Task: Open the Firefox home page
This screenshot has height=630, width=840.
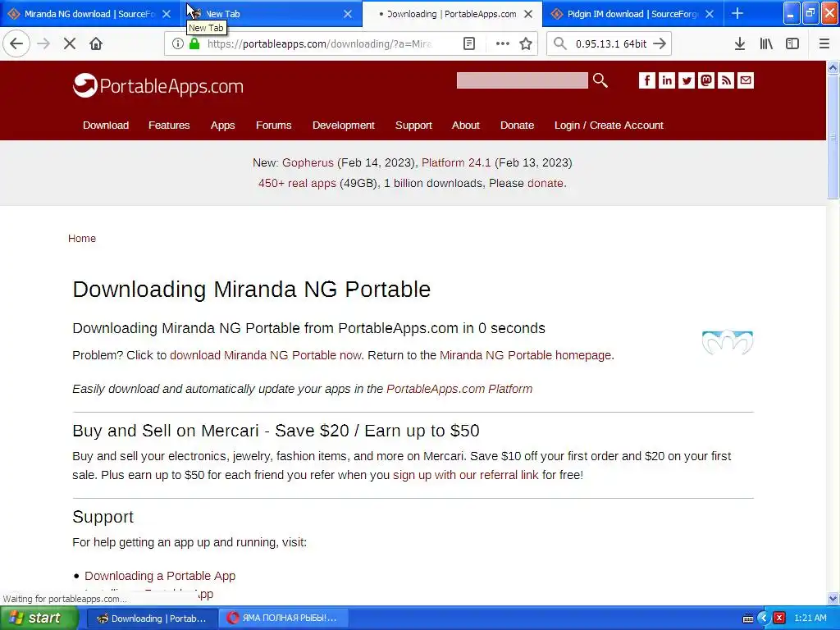Action: 96,43
